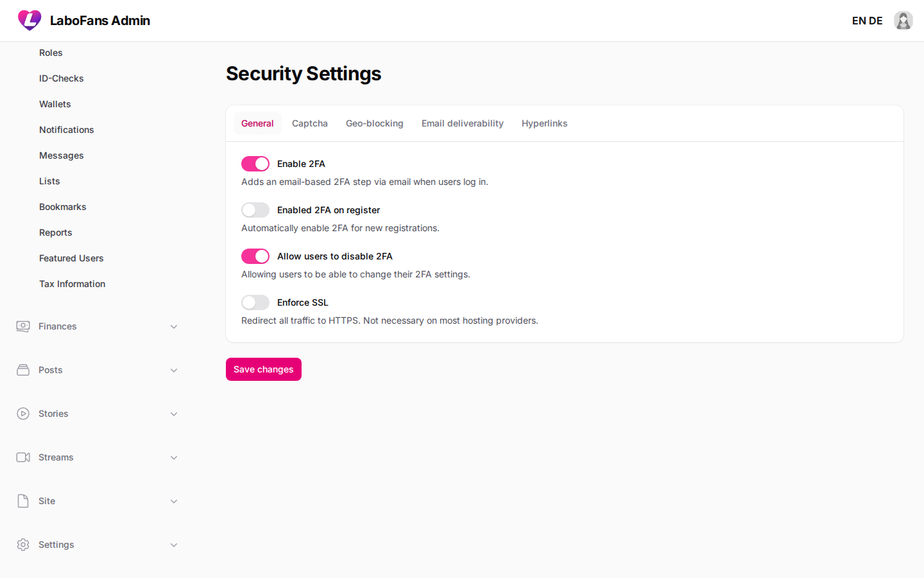Click the Posts stack icon

(23, 370)
